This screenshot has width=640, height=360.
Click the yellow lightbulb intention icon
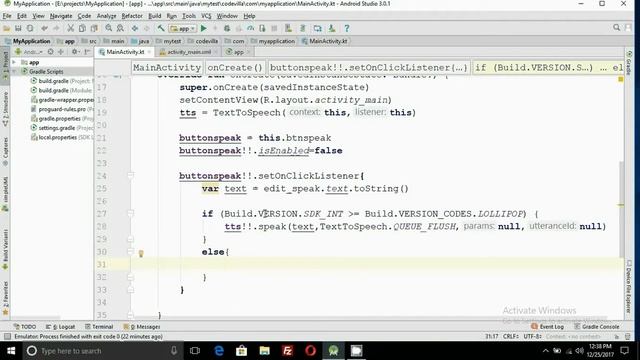(141, 253)
